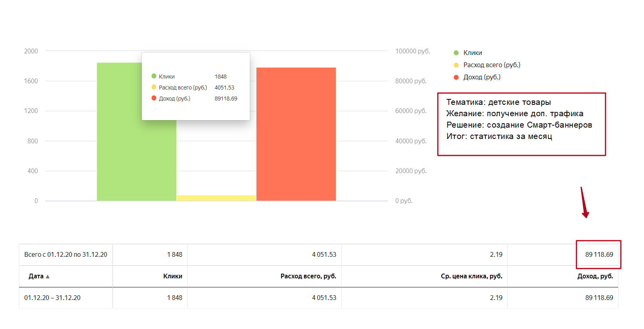Click the 01.12.20 – 31.12.20 date row
This screenshot has height=329, width=644.
tap(318, 298)
